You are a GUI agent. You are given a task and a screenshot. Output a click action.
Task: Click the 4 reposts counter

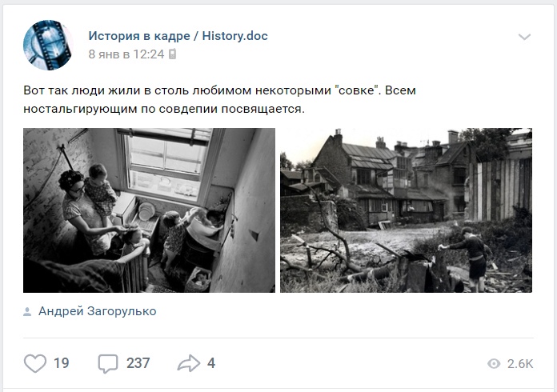coord(211,363)
